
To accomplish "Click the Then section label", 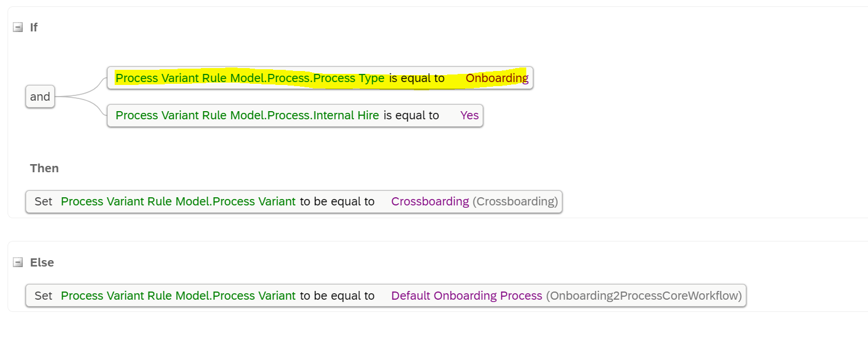I will (44, 168).
